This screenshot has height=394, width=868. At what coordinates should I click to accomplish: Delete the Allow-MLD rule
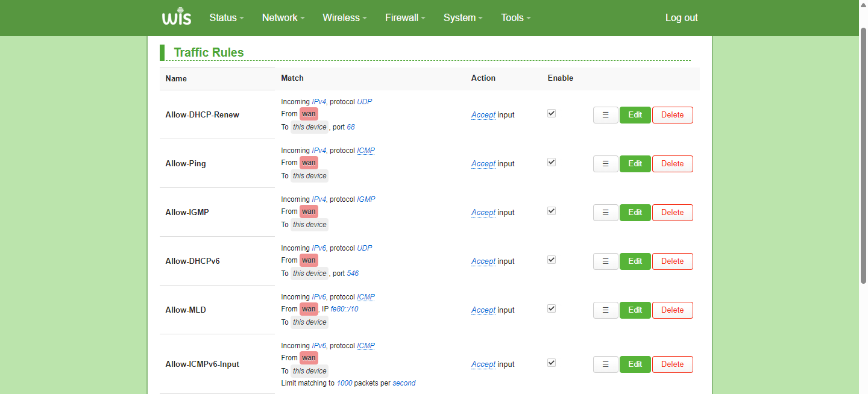pyautogui.click(x=673, y=310)
